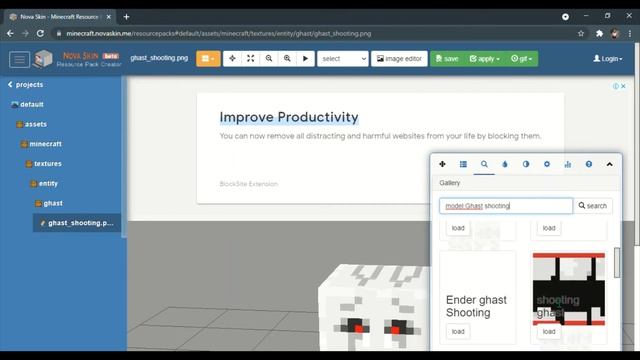The height and width of the screenshot is (360, 640).
Task: Close the Improve Productivity advertisement
Action: tap(623, 86)
